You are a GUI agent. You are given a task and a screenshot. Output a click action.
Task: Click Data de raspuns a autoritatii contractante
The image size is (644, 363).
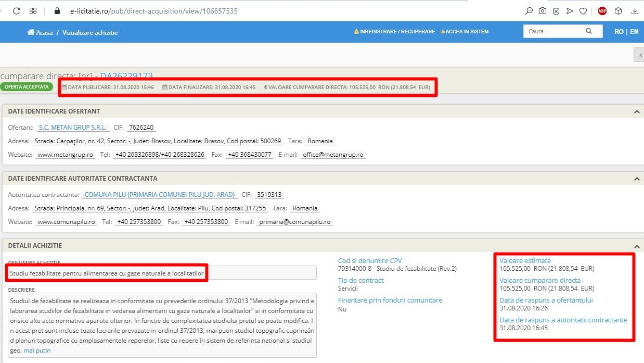coord(563,320)
